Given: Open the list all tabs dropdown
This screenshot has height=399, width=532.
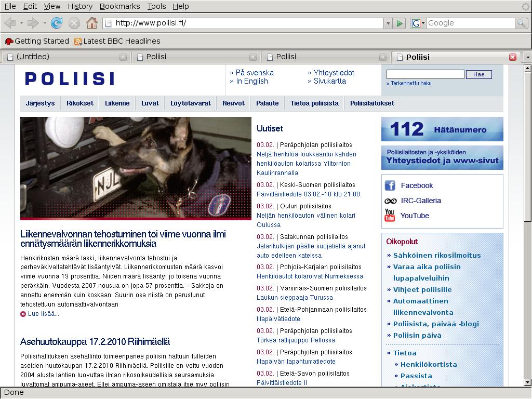Looking at the screenshot, I should pos(528,57).
